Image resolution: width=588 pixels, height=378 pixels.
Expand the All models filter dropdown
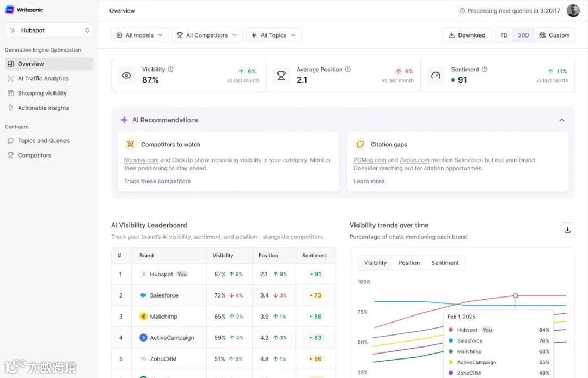139,35
